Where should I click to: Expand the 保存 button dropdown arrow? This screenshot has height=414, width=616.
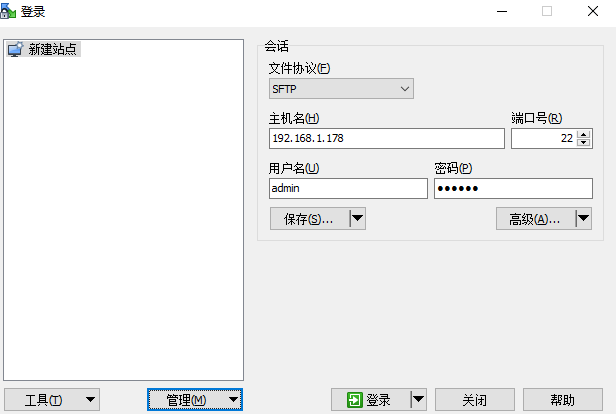358,218
